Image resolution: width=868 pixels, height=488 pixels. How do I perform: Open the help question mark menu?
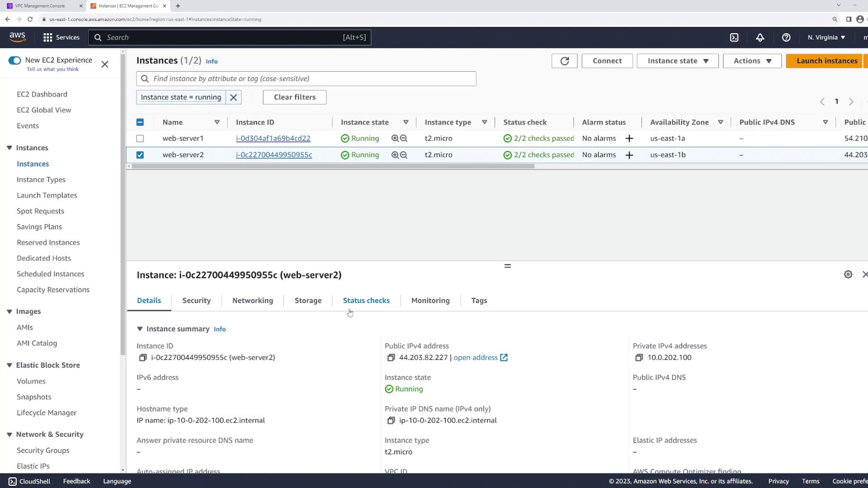pos(786,38)
